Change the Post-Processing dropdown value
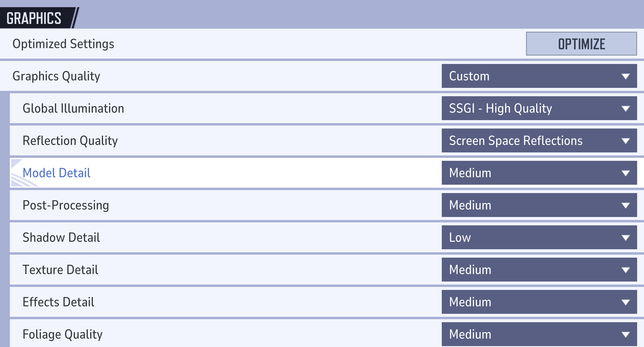 click(x=539, y=205)
